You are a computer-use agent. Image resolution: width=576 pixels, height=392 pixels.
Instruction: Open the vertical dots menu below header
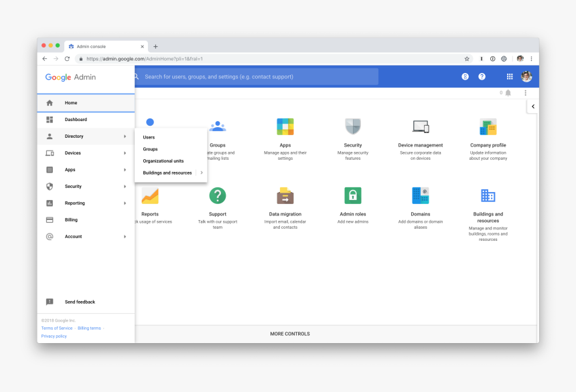[x=525, y=93]
